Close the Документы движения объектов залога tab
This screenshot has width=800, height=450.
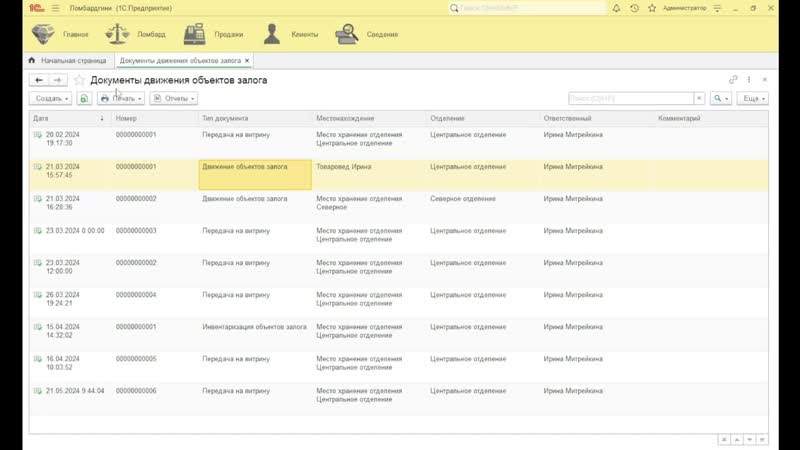pos(248,61)
